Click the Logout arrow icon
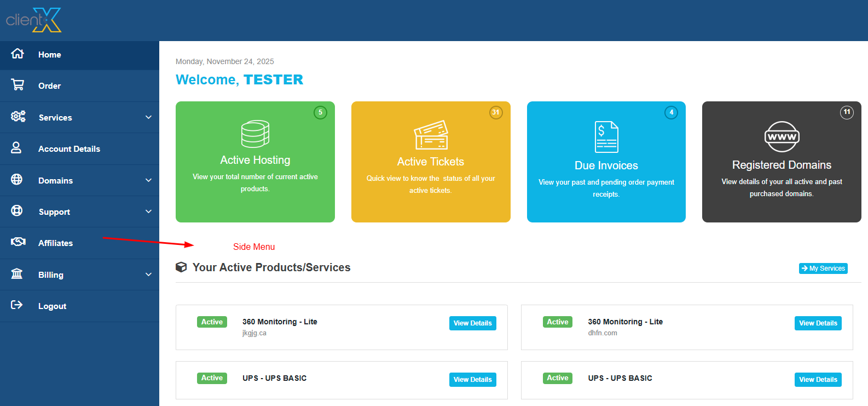 pos(17,305)
